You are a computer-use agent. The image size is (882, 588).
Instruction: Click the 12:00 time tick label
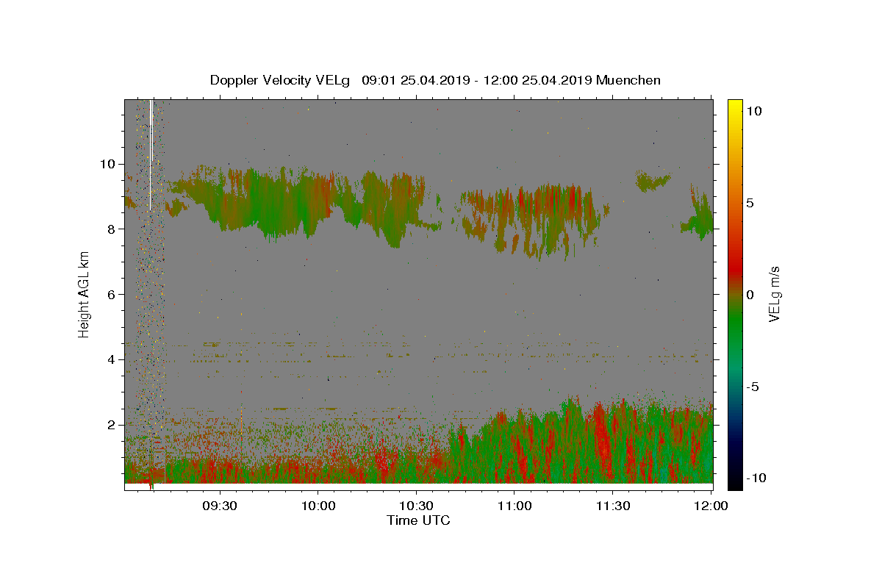[x=711, y=506]
